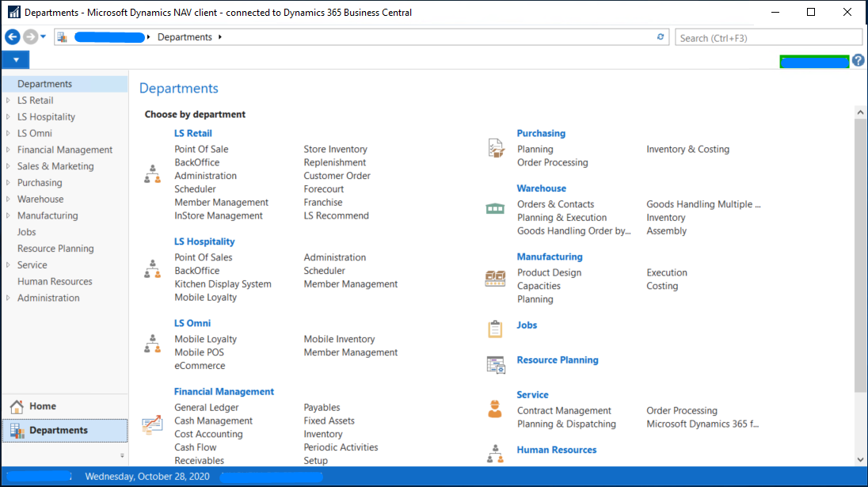Expand the LS Omni tree node

(8, 133)
